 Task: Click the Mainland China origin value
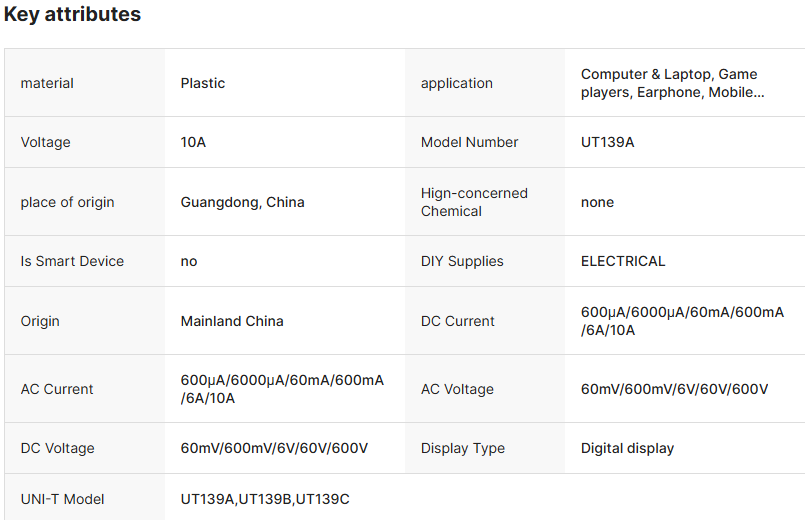232,321
